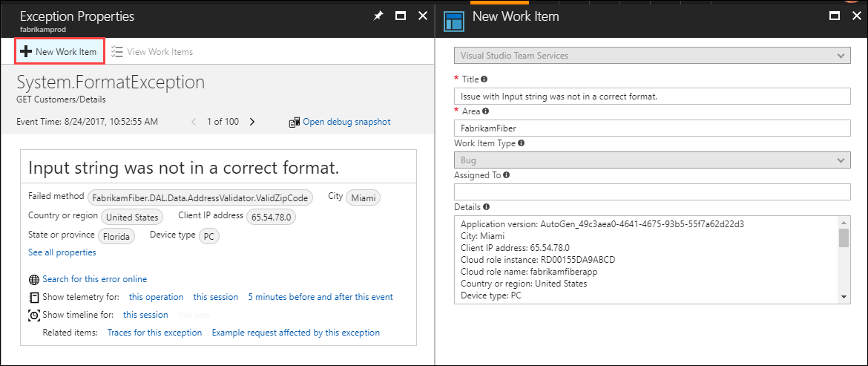Click the globe icon to search error online
The image size is (868, 366).
pos(33,280)
